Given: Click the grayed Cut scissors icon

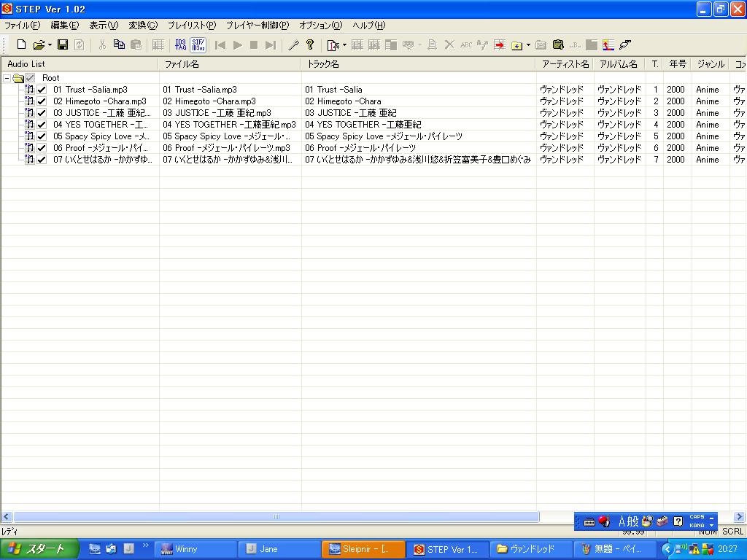Looking at the screenshot, I should point(102,44).
